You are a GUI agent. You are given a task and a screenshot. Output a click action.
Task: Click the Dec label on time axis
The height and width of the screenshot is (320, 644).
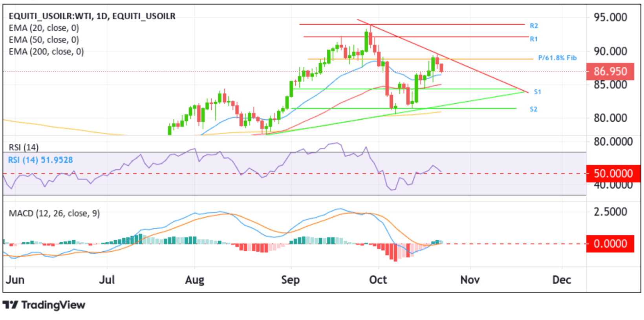pyautogui.click(x=562, y=280)
